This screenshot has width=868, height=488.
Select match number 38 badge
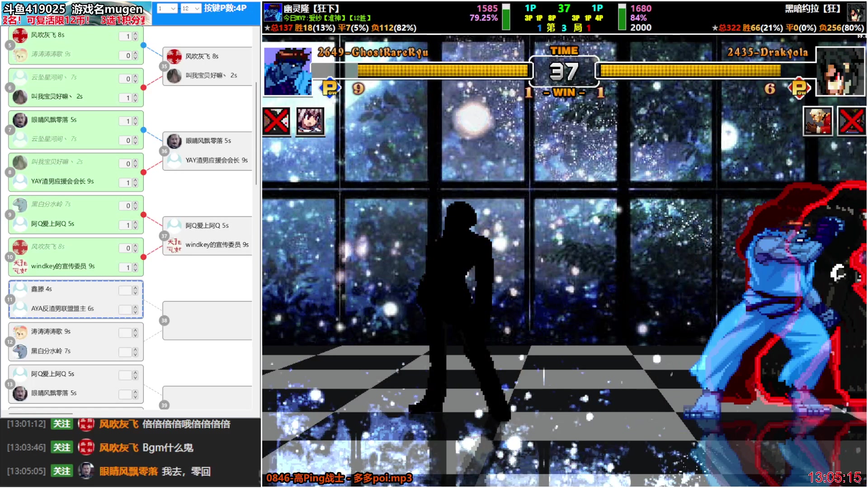coord(164,320)
